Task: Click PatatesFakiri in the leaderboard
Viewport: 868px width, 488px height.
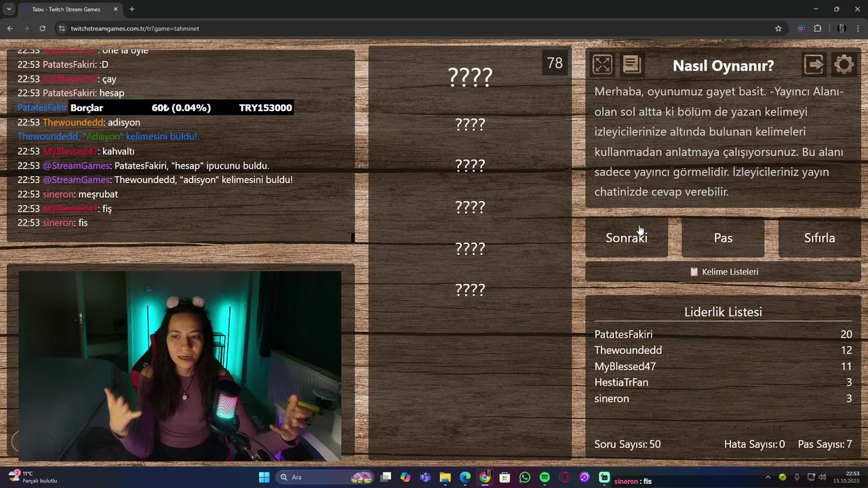Action: [x=623, y=334]
